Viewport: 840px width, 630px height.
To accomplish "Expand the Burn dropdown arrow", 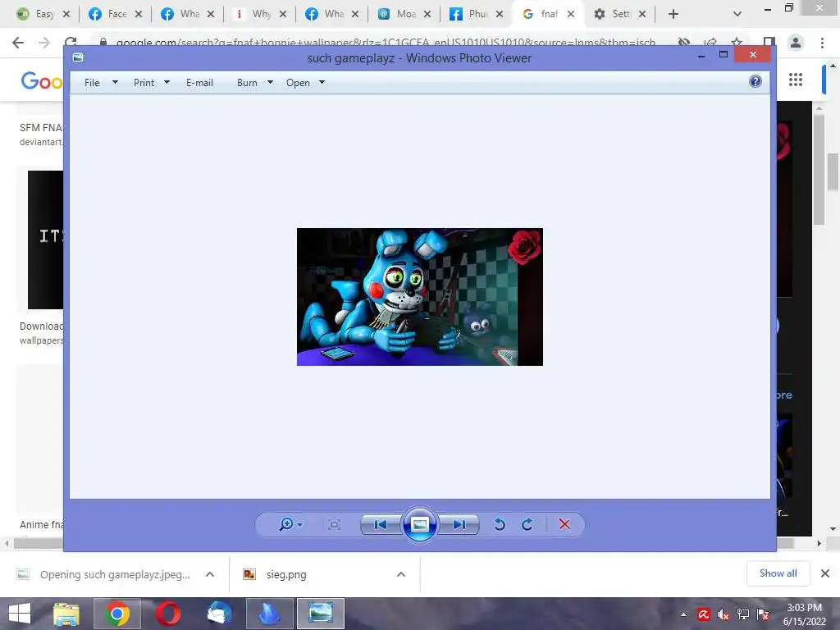I will (270, 83).
